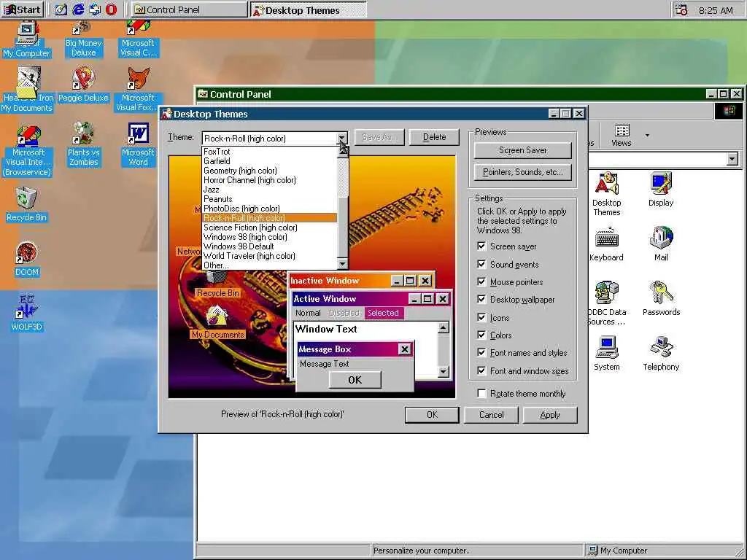This screenshot has width=747, height=560.
Task: Open Desktop Themes icon in Control Panel
Action: point(606,194)
